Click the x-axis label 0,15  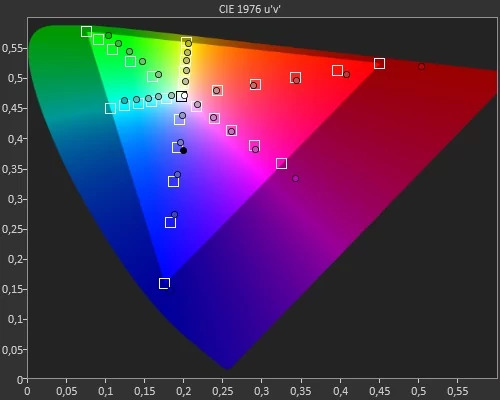(145, 391)
